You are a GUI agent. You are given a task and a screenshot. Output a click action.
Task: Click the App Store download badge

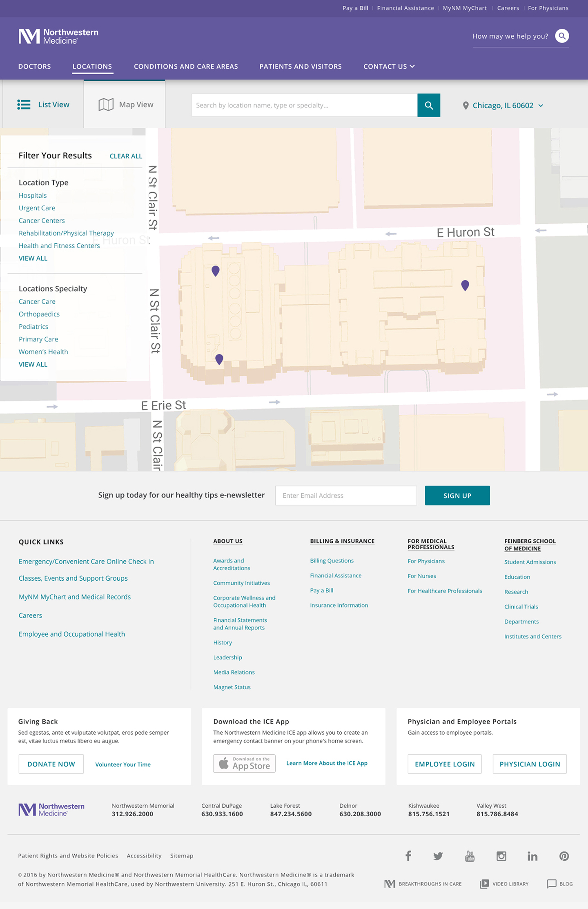244,763
